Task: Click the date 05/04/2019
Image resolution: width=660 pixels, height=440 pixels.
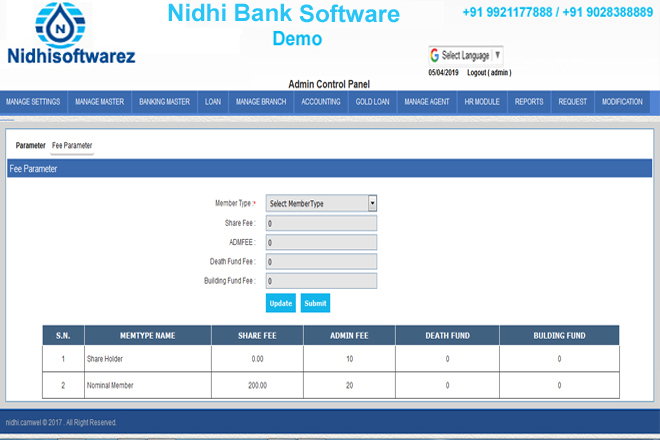Action: 443,72
